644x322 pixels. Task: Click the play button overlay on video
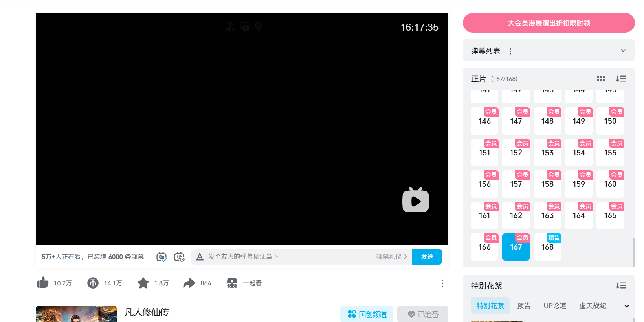click(x=416, y=200)
